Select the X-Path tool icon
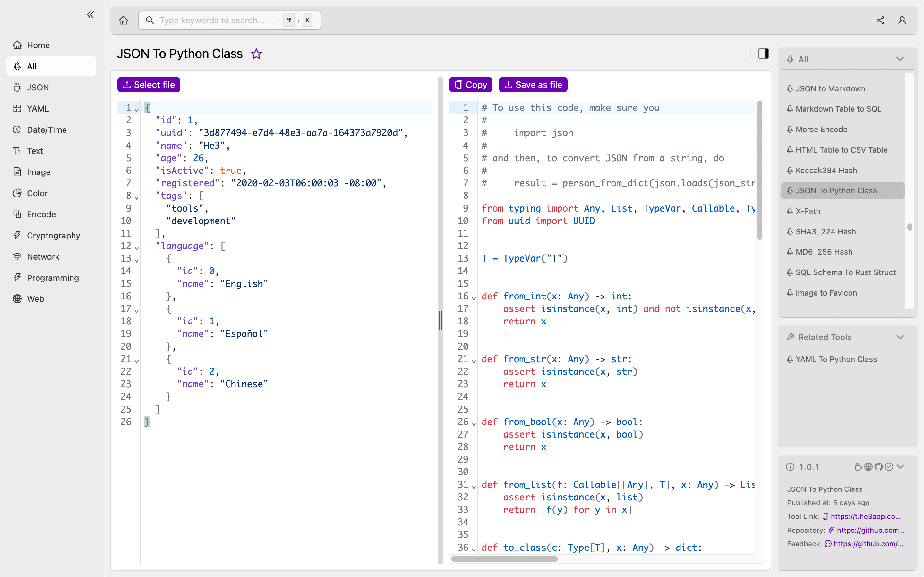Viewport: 924px width, 577px height. pos(791,211)
